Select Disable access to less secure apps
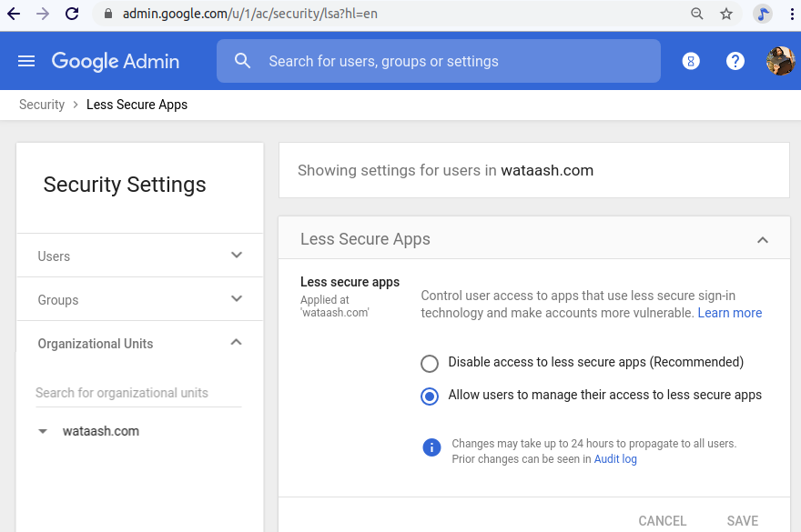This screenshot has width=801, height=532. pos(430,363)
